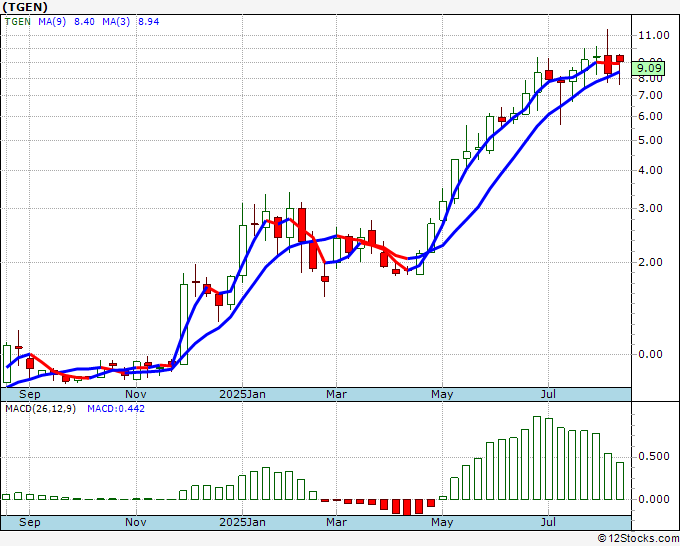Click the (TGEN) chart title
This screenshot has width=680, height=546.
coord(25,7)
